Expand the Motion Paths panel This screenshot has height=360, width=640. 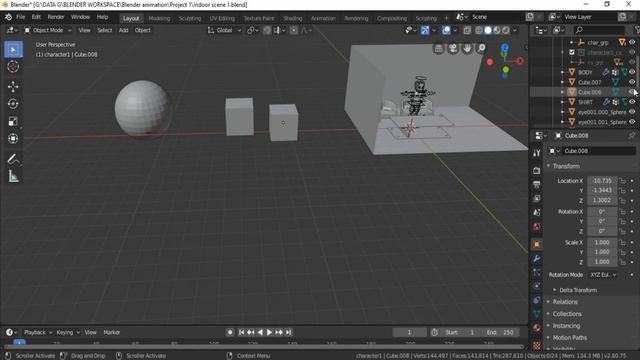pos(569,338)
